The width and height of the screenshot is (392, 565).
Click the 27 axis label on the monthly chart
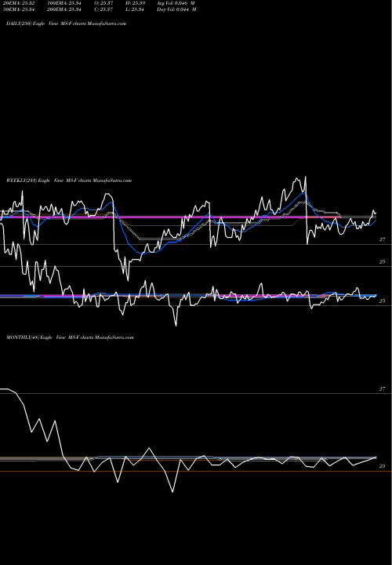pos(383,389)
